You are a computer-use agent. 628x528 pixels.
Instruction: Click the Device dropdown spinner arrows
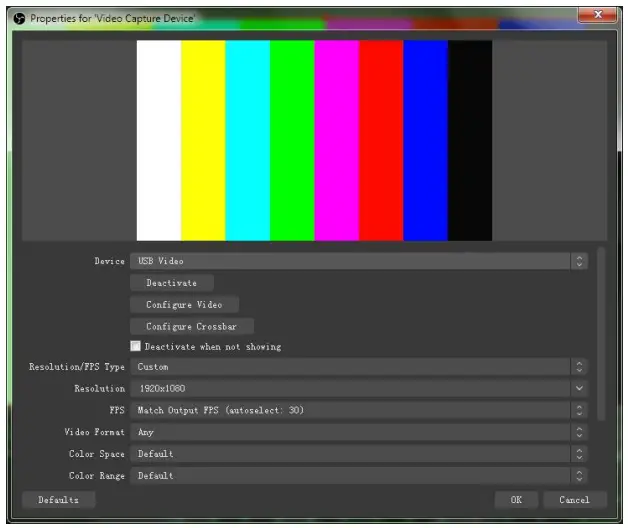coord(579,261)
